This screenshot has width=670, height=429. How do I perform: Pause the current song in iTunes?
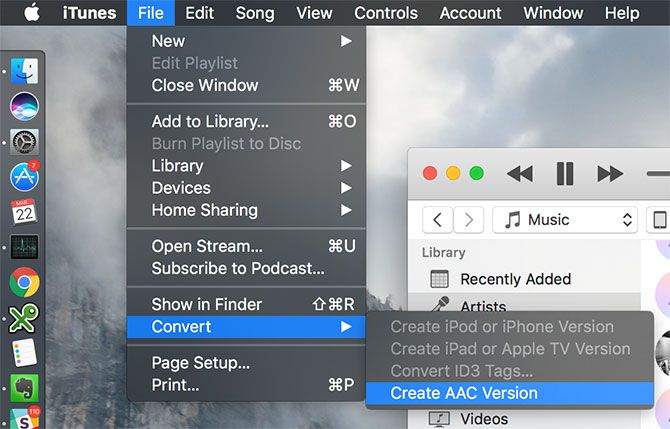[x=565, y=173]
